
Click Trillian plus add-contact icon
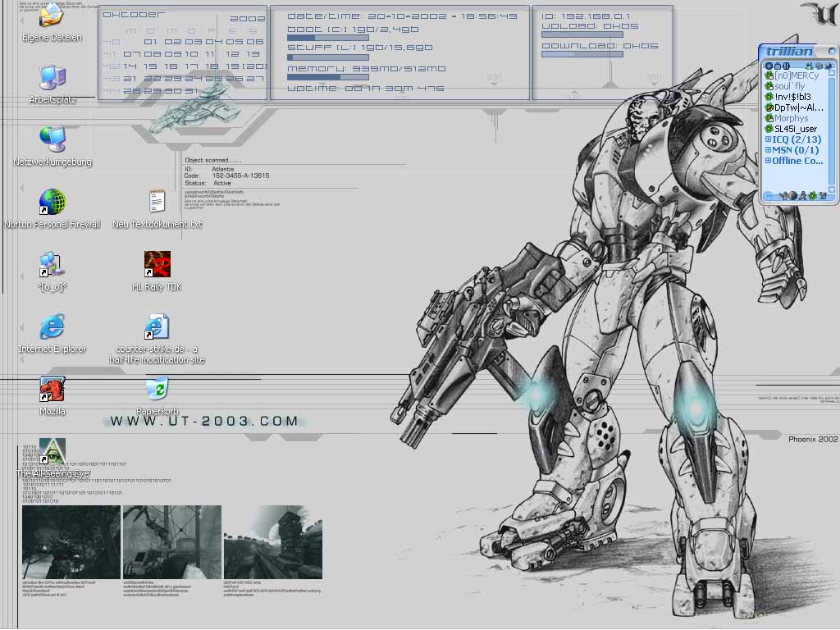(769, 66)
